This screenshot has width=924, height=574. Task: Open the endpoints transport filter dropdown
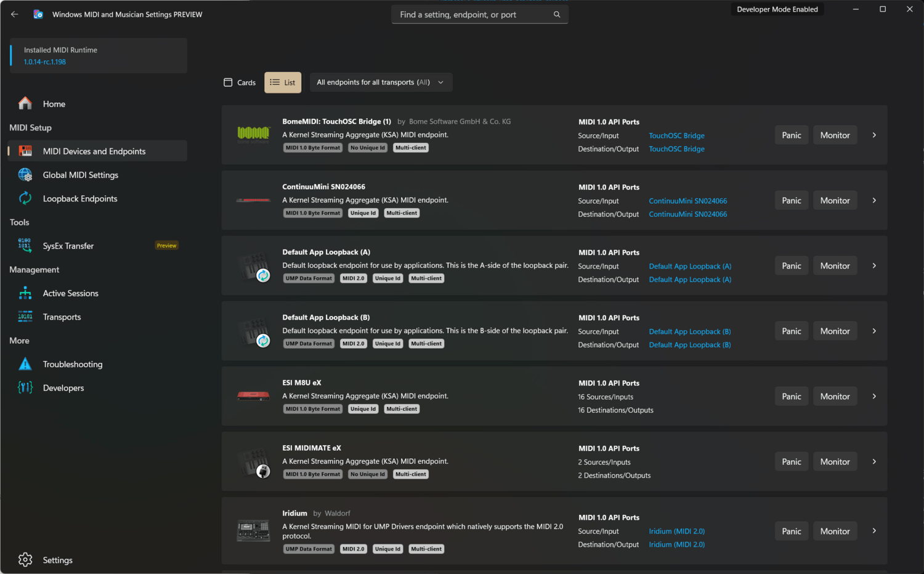click(x=381, y=82)
